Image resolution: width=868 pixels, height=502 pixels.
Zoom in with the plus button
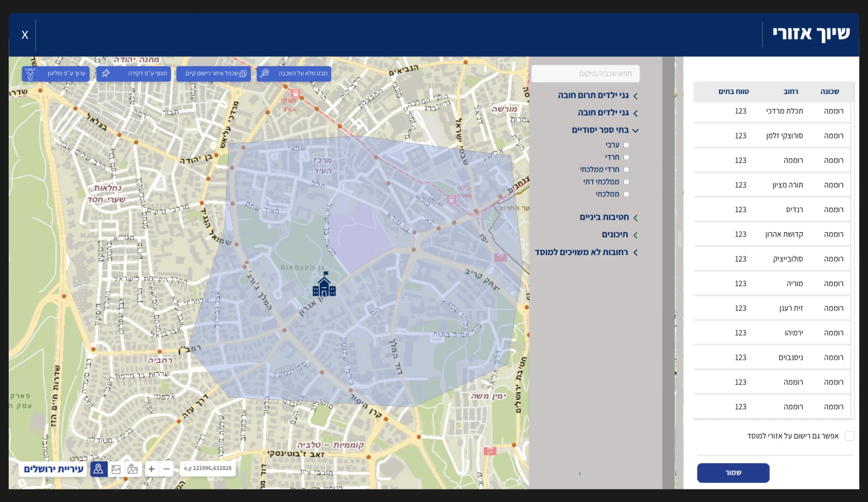point(152,469)
